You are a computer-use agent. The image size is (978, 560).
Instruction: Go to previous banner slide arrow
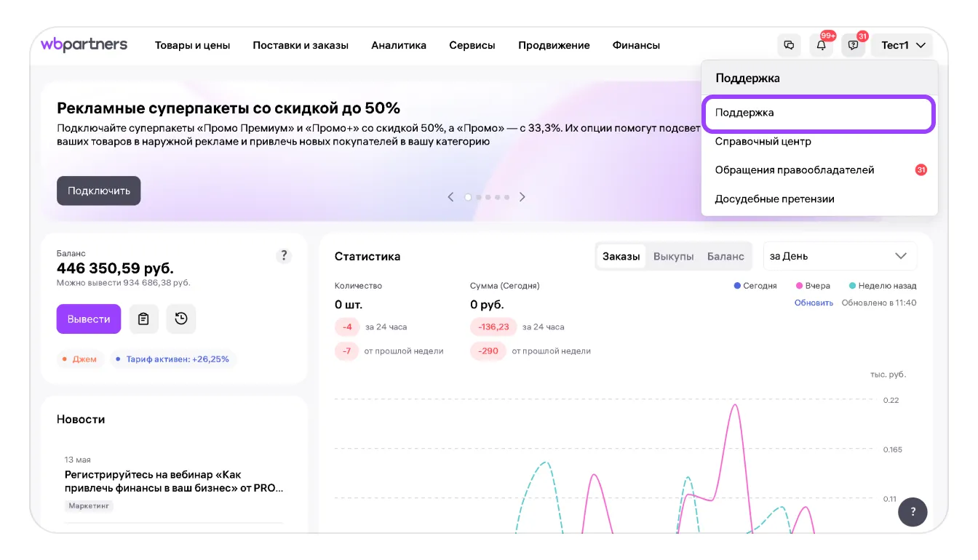click(x=450, y=197)
